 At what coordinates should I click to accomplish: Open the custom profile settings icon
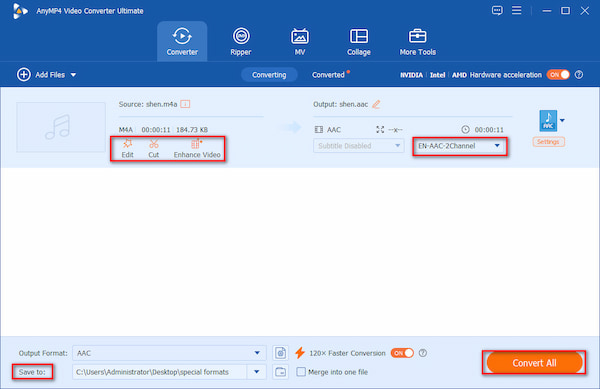point(280,353)
